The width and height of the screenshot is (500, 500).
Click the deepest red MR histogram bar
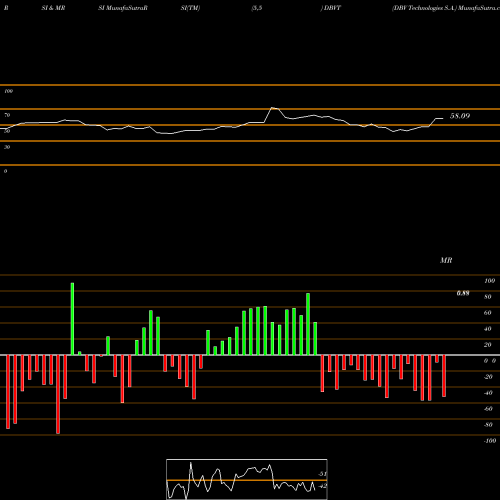coord(58,394)
